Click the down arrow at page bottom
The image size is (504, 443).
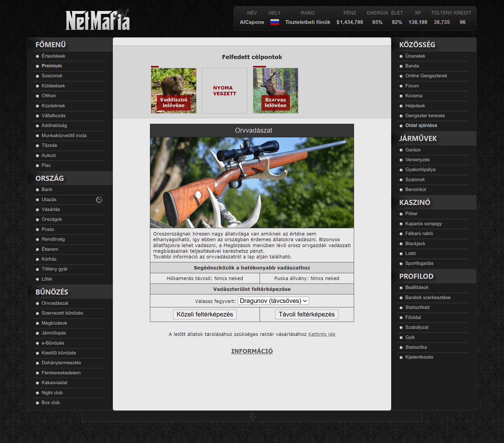(252, 417)
